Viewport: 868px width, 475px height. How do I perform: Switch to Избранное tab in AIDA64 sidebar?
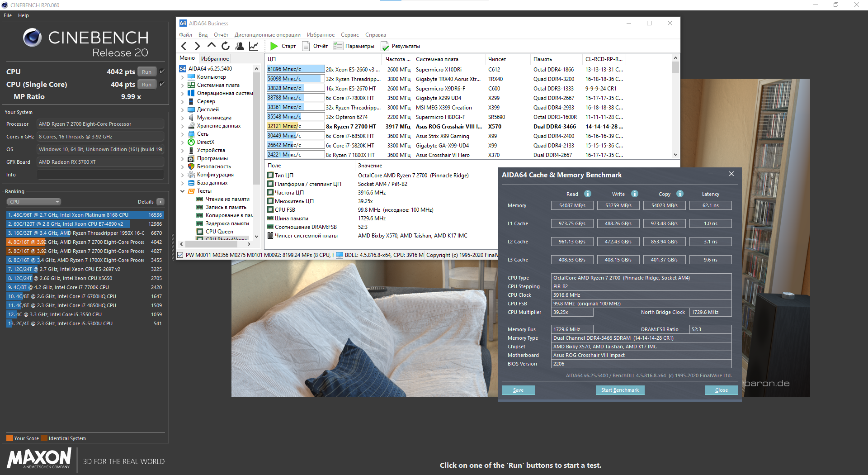pos(215,58)
